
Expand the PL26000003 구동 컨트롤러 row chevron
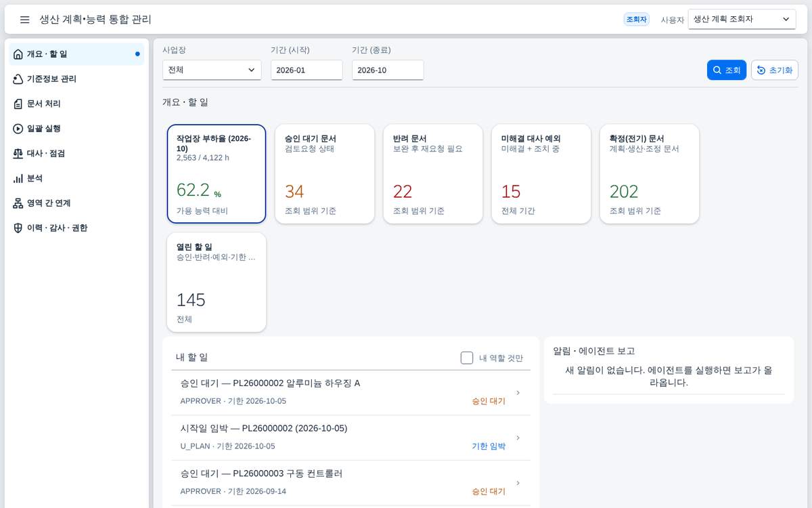518,483
